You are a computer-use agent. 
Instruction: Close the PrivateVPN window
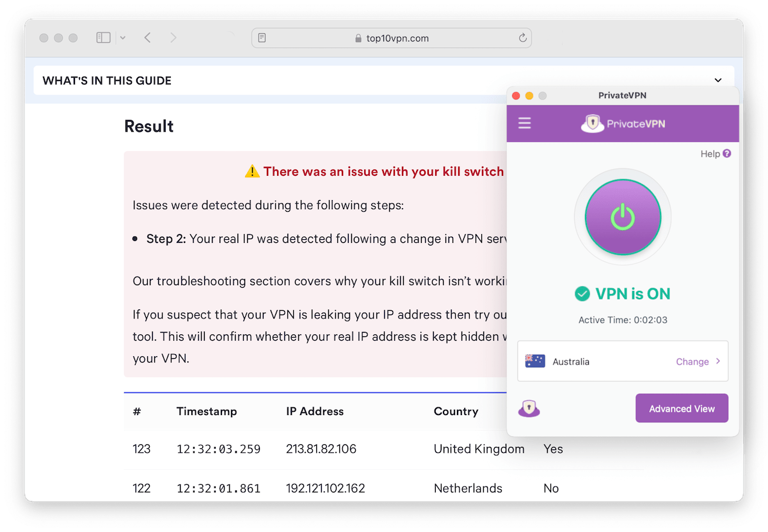coord(516,96)
